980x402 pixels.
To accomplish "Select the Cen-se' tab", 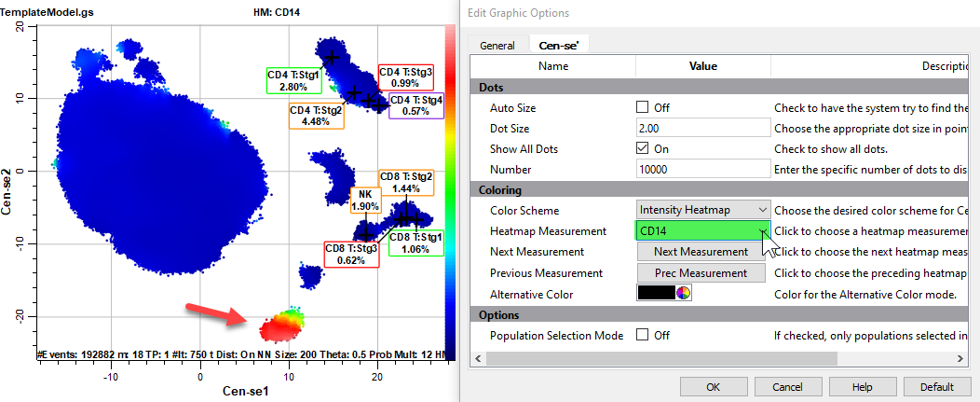I will (x=558, y=45).
